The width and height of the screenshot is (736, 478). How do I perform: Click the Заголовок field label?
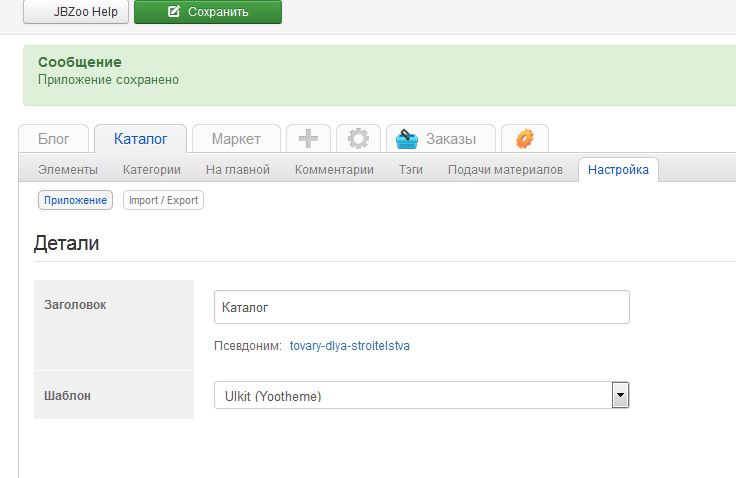[x=75, y=305]
